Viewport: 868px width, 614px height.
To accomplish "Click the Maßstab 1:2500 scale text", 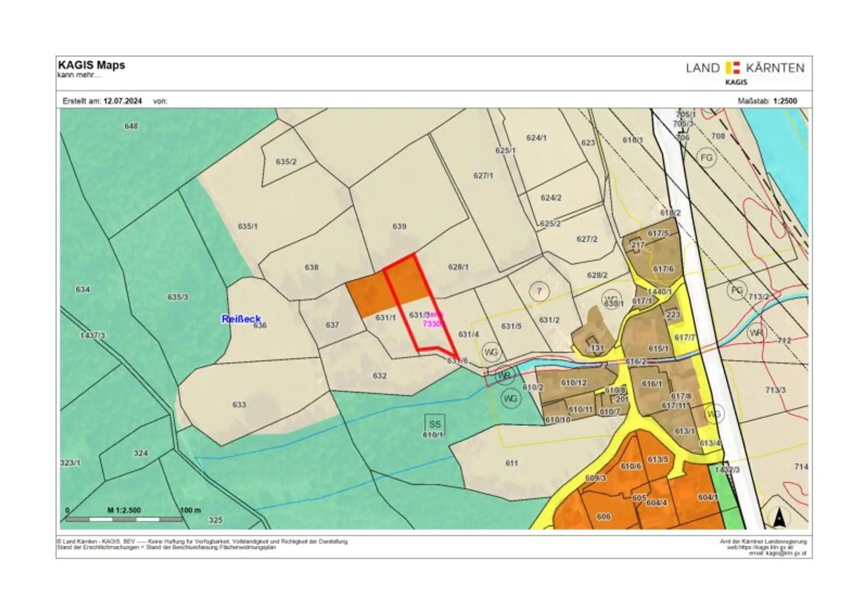I will (767, 101).
